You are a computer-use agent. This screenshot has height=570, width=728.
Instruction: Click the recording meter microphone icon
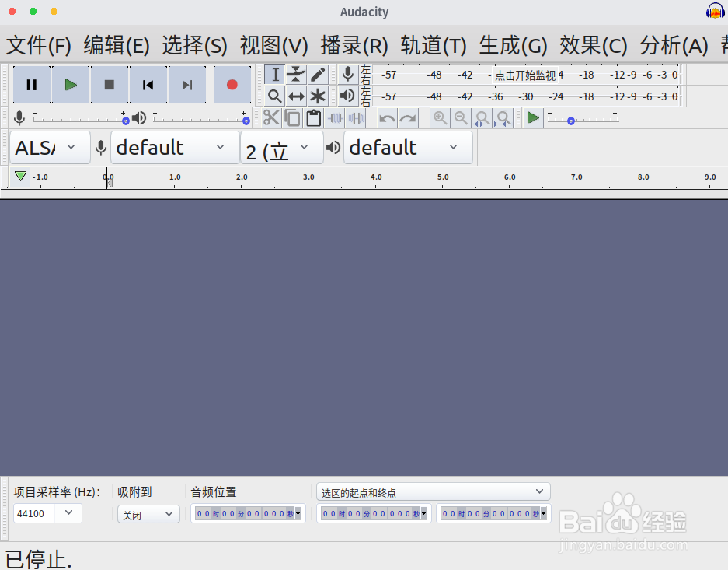click(348, 75)
